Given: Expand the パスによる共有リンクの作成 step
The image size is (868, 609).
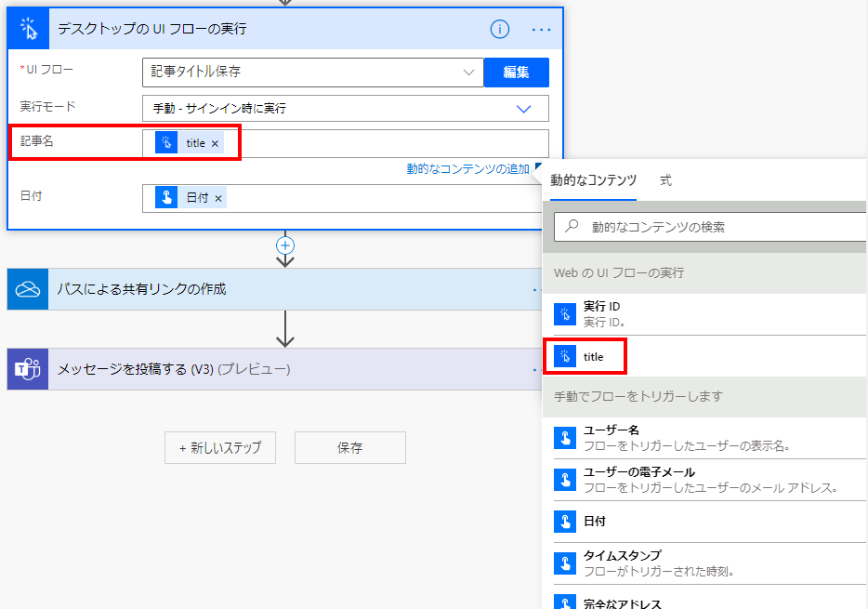Looking at the screenshot, I should pyautogui.click(x=274, y=289).
